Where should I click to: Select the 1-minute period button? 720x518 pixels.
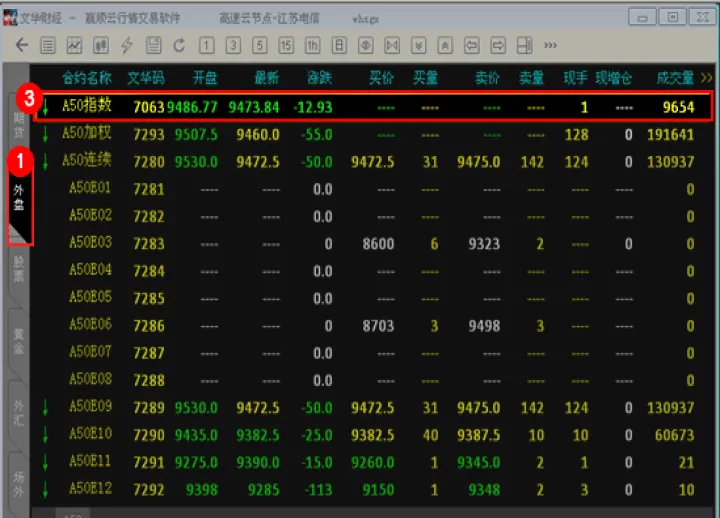coord(206,45)
